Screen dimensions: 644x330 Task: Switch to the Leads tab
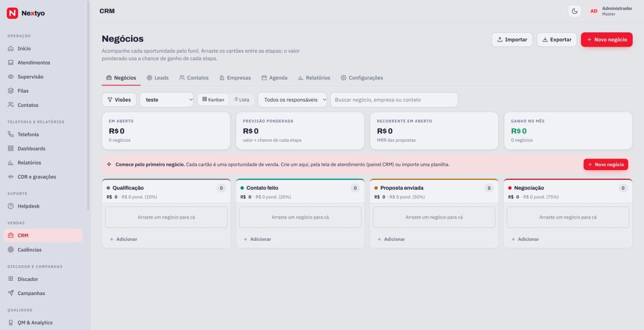click(158, 78)
